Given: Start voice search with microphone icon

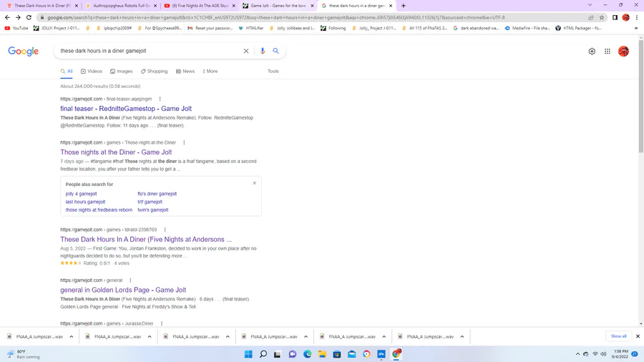Looking at the screenshot, I should (x=263, y=51).
